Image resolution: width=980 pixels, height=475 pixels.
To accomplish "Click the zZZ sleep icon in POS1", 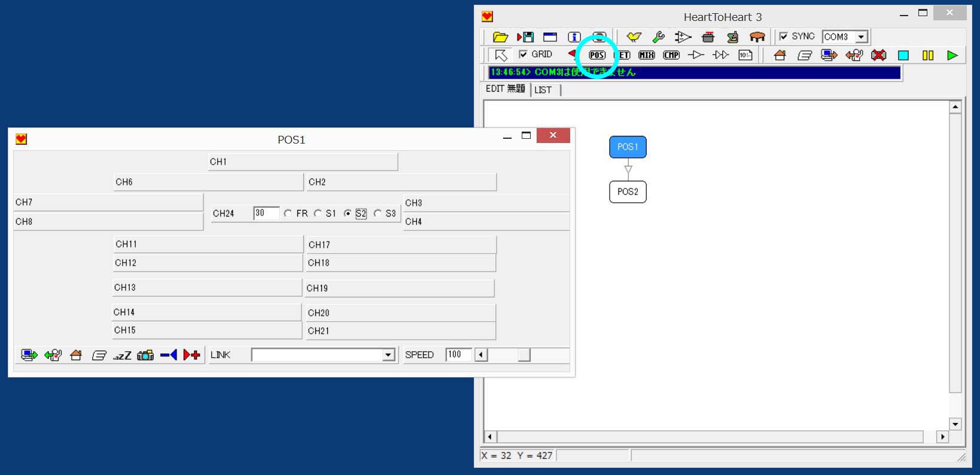I will 122,355.
